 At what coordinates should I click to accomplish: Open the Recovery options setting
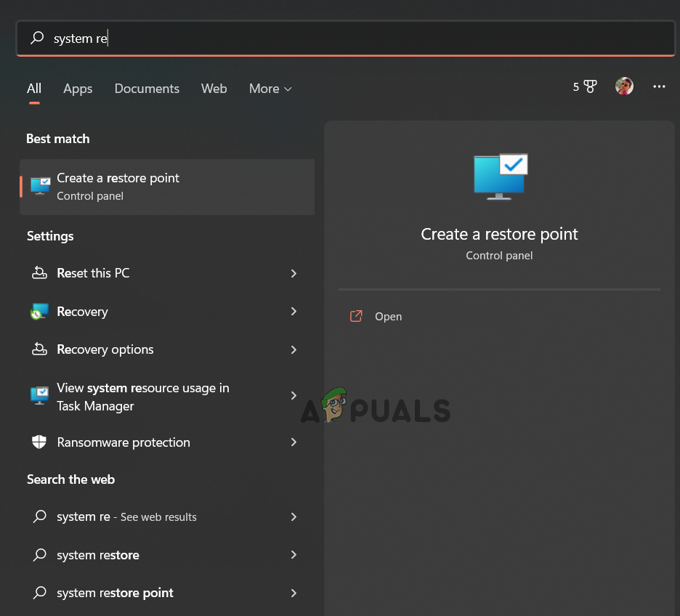tap(167, 349)
